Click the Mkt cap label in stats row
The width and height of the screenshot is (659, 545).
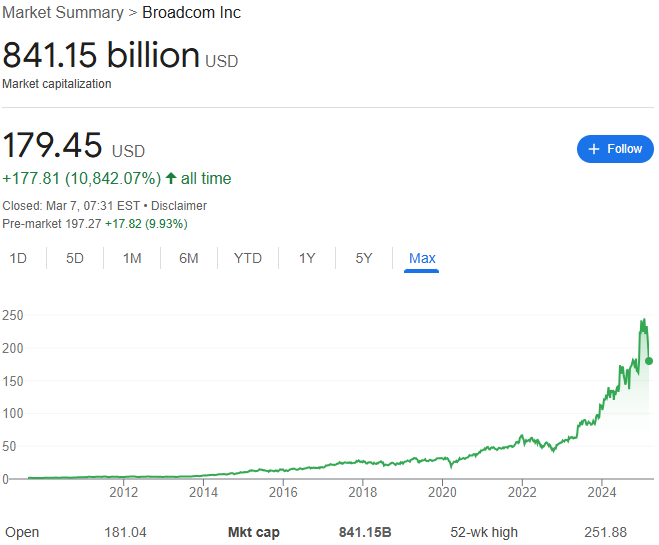point(254,532)
